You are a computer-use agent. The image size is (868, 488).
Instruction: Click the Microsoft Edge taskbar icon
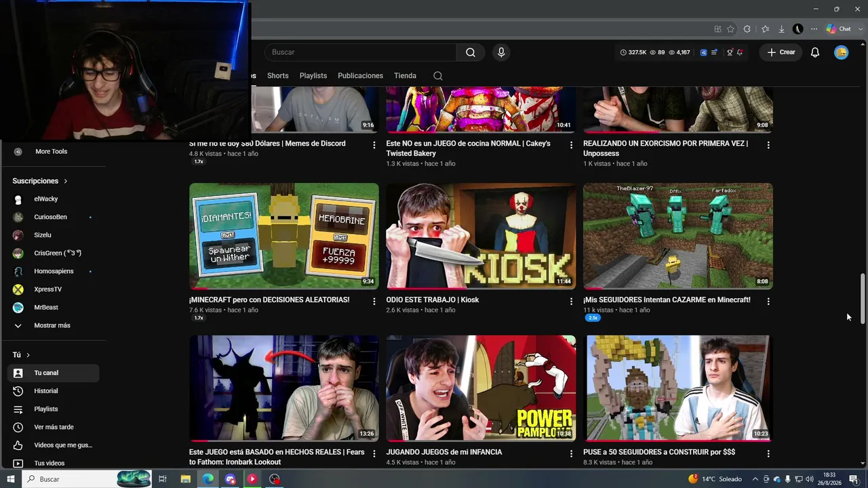[208, 479]
